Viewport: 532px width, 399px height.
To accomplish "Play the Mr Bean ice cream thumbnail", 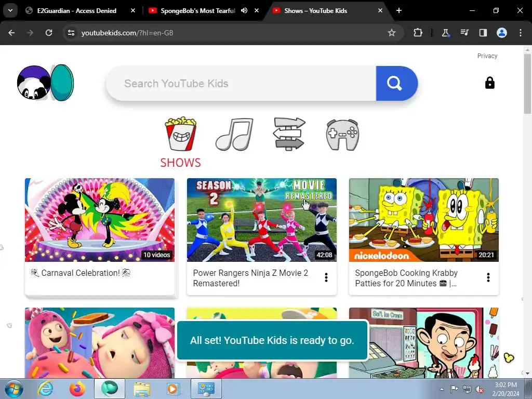I will [424, 343].
